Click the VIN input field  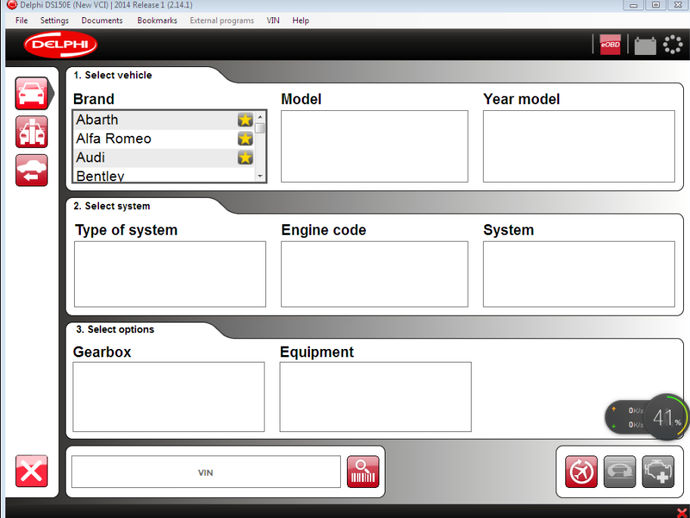click(206, 472)
